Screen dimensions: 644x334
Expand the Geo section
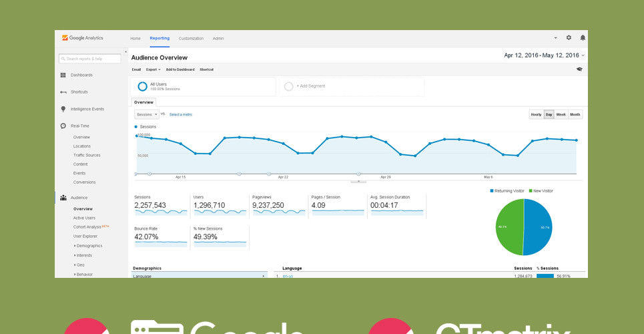coord(79,265)
